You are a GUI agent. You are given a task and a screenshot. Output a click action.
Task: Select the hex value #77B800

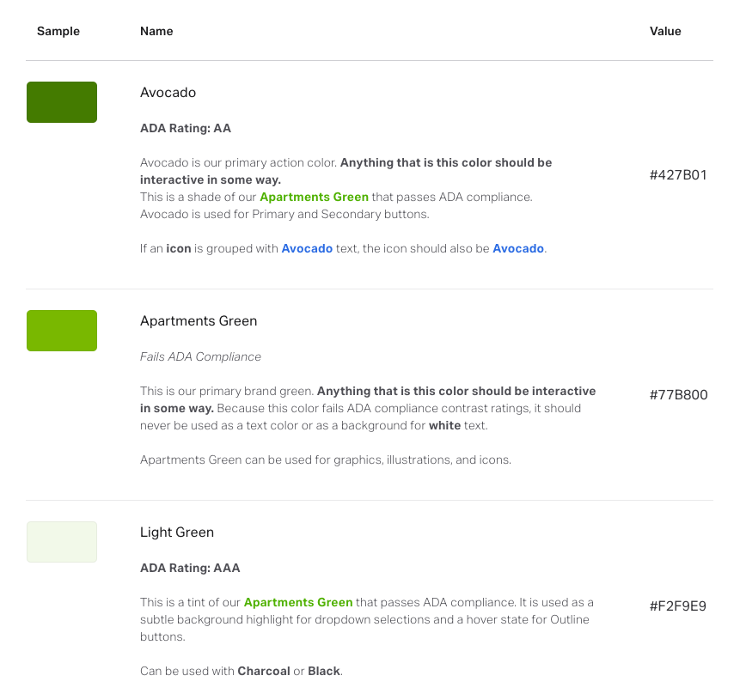tap(679, 395)
